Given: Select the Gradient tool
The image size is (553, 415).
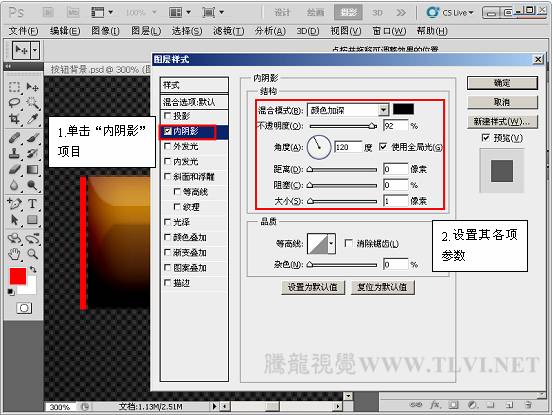Looking at the screenshot, I should [32, 169].
